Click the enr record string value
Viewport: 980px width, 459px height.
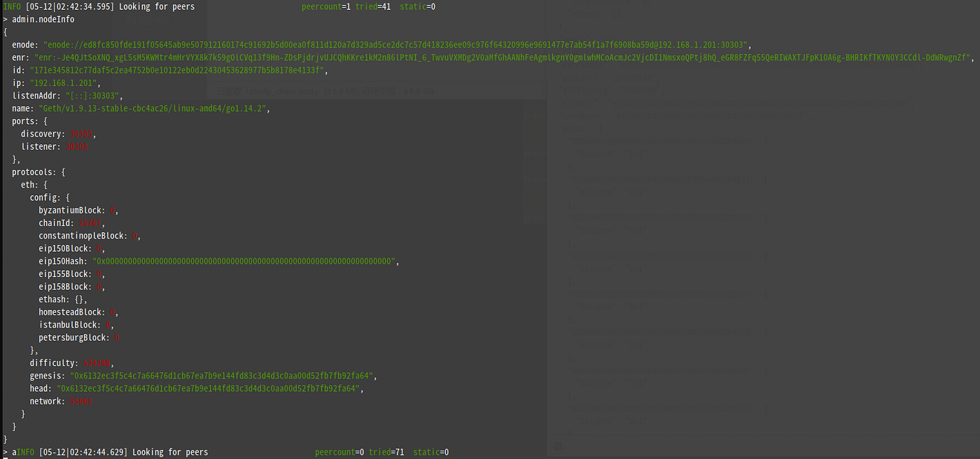[x=503, y=57]
